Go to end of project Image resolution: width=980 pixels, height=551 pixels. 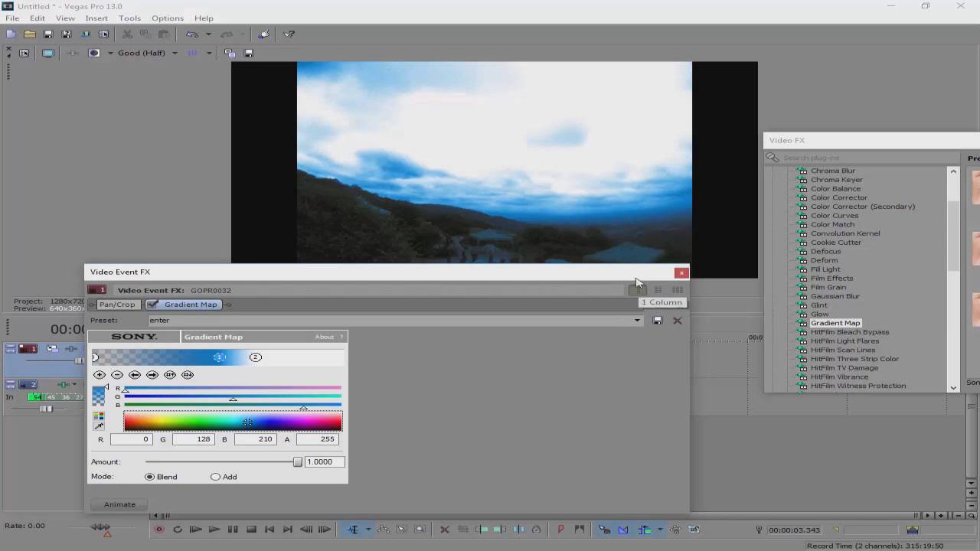288,529
